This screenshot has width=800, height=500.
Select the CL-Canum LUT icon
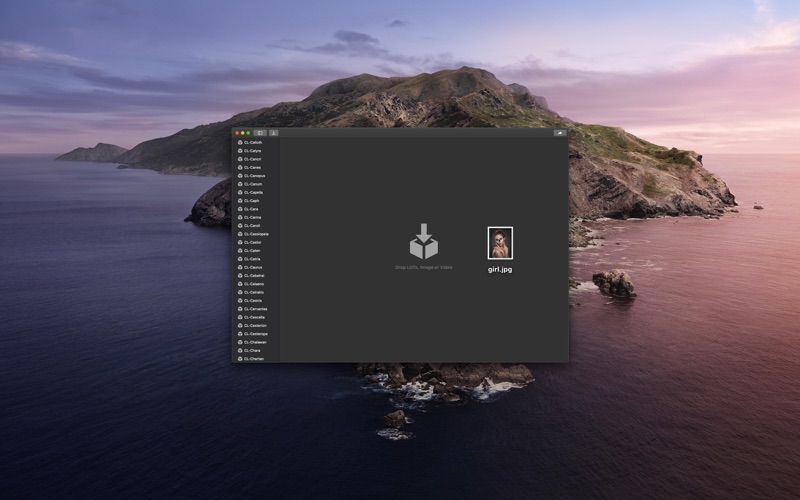240,184
